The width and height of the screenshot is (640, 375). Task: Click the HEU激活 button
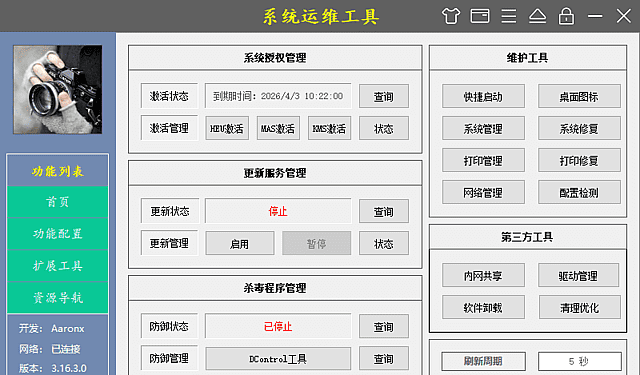tap(227, 129)
